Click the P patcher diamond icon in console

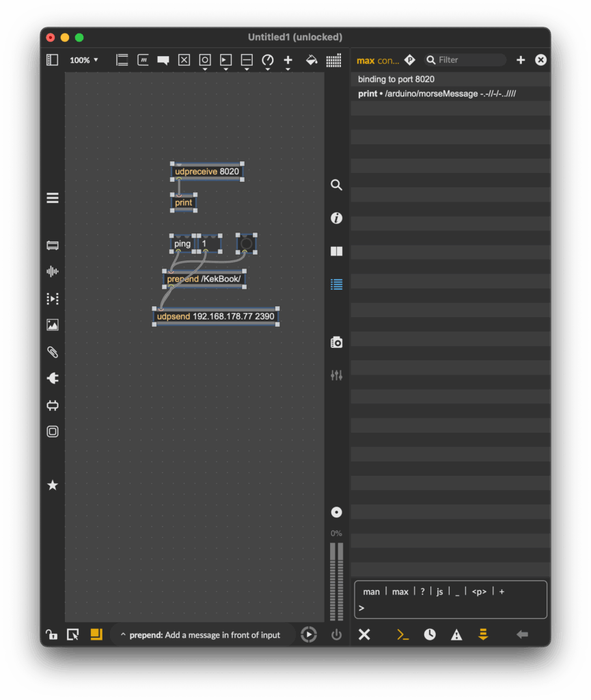tap(410, 60)
